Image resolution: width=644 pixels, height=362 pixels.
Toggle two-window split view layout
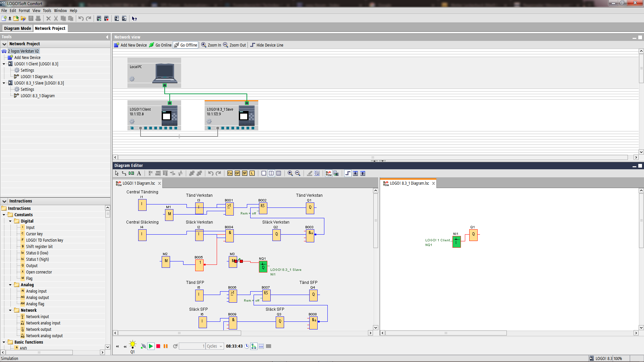click(x=271, y=173)
